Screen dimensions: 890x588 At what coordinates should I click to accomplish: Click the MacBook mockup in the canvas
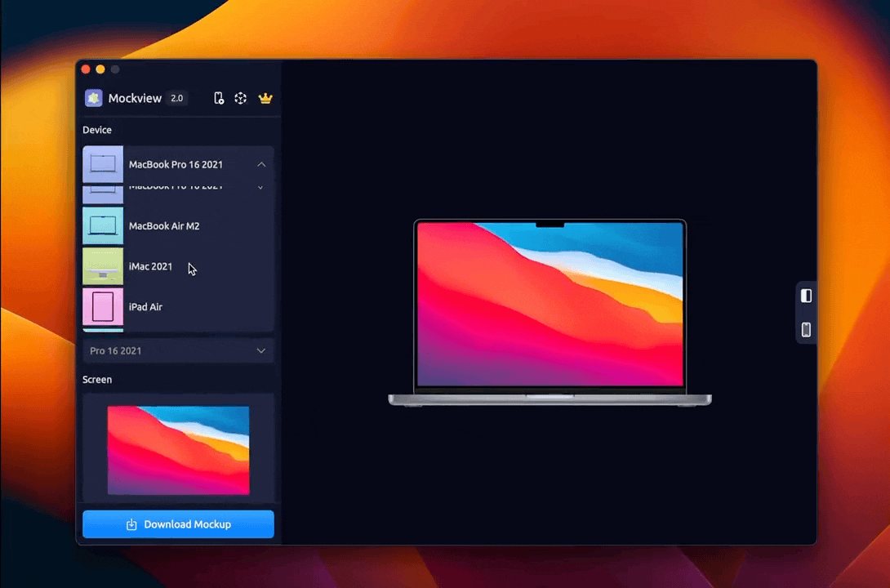tap(550, 312)
